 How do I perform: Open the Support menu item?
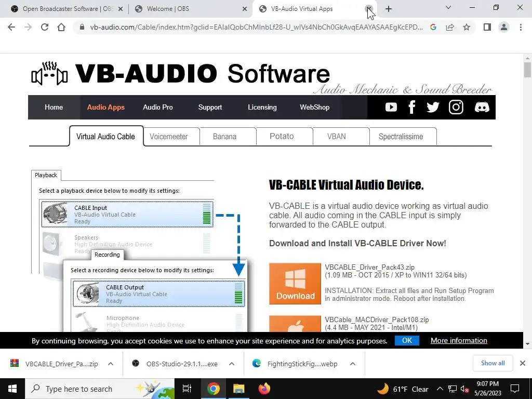click(210, 107)
